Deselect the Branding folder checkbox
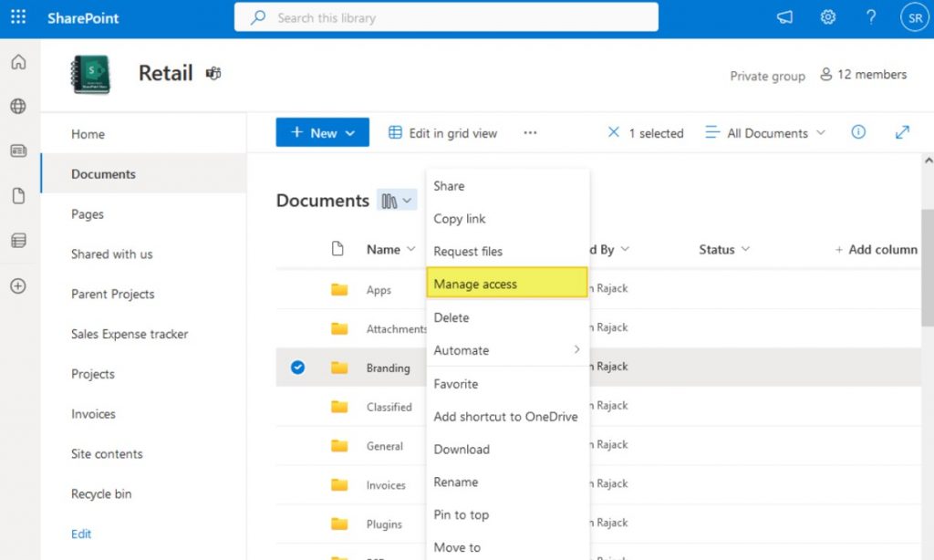This screenshot has width=934, height=560. (x=297, y=368)
